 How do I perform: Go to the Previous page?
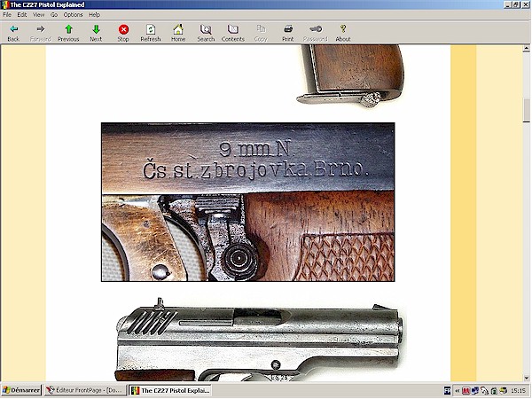[x=68, y=33]
